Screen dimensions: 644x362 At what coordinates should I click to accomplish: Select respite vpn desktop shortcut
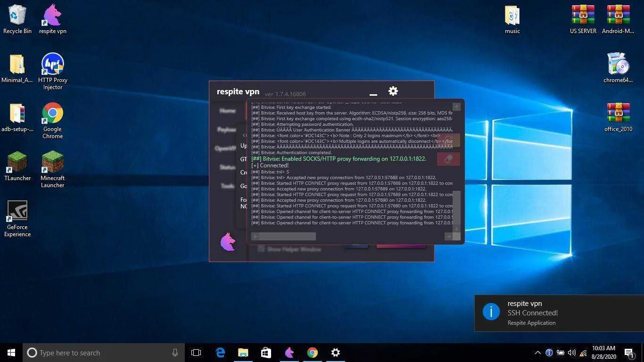point(52,19)
